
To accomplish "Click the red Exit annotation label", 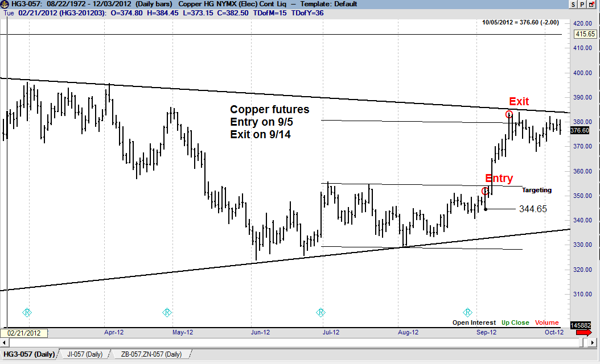I will pos(519,101).
